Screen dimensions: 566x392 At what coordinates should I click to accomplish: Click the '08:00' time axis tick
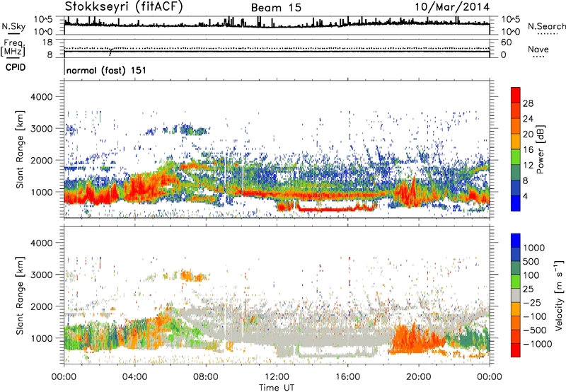(206, 377)
